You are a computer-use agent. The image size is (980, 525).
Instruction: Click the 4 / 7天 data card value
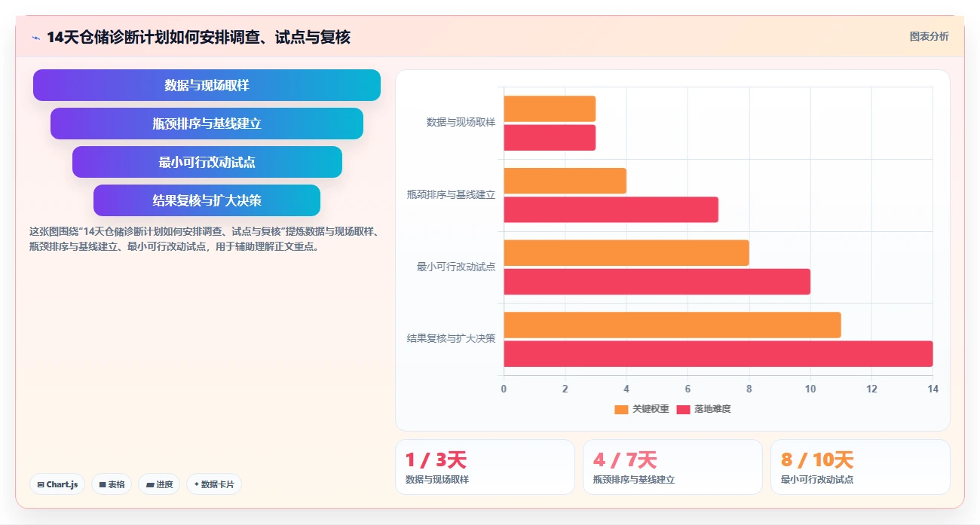625,459
